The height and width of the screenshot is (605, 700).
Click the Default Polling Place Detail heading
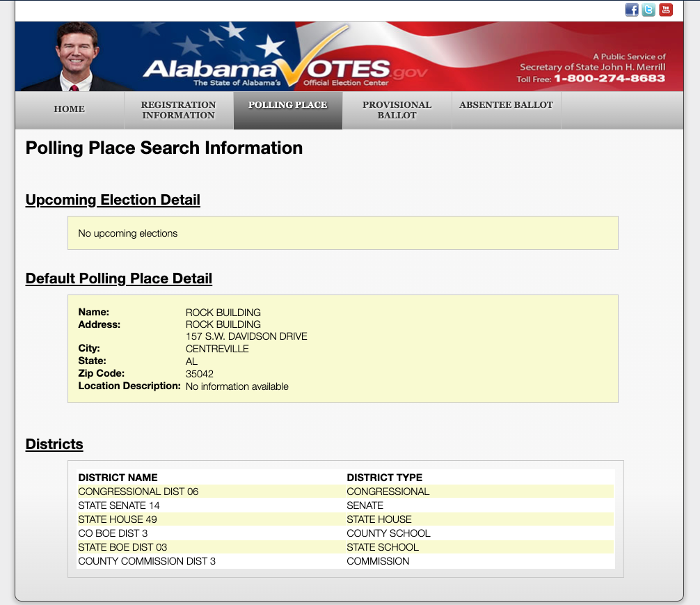pyautogui.click(x=119, y=278)
